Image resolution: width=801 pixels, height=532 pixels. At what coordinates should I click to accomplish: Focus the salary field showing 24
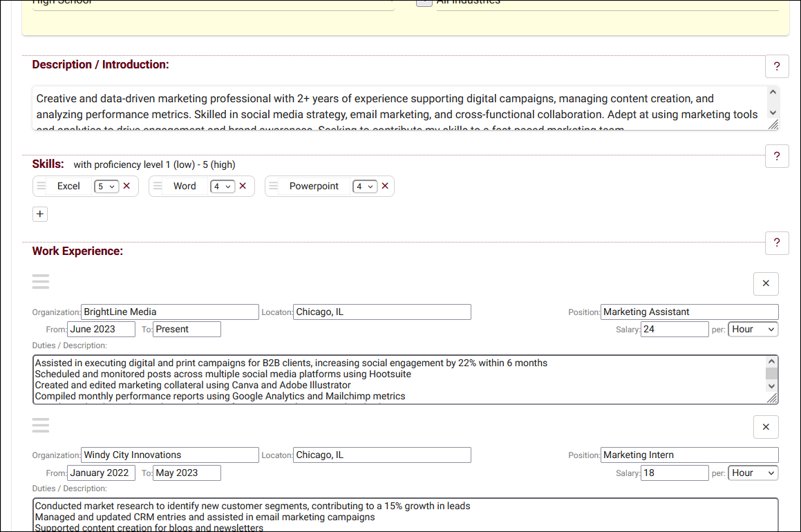click(674, 330)
